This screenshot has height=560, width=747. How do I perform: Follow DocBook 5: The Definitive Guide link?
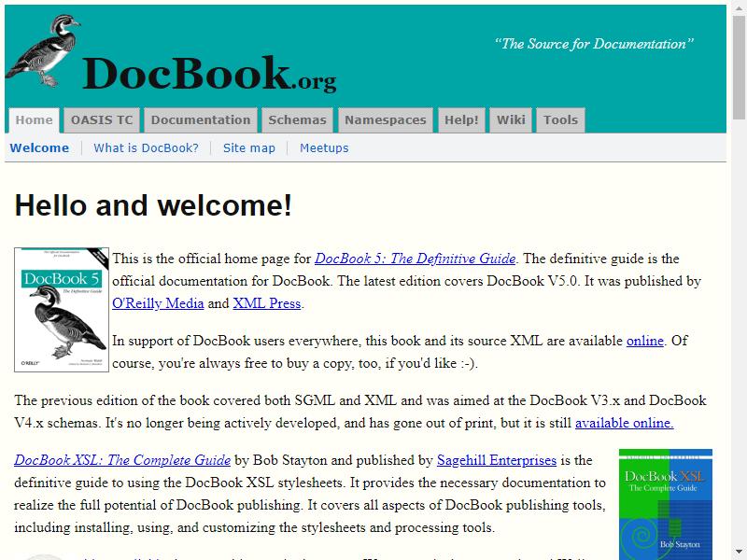point(415,259)
